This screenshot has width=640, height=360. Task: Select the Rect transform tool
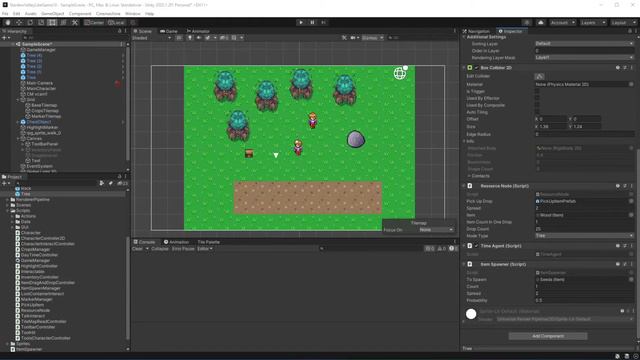(x=52, y=22)
